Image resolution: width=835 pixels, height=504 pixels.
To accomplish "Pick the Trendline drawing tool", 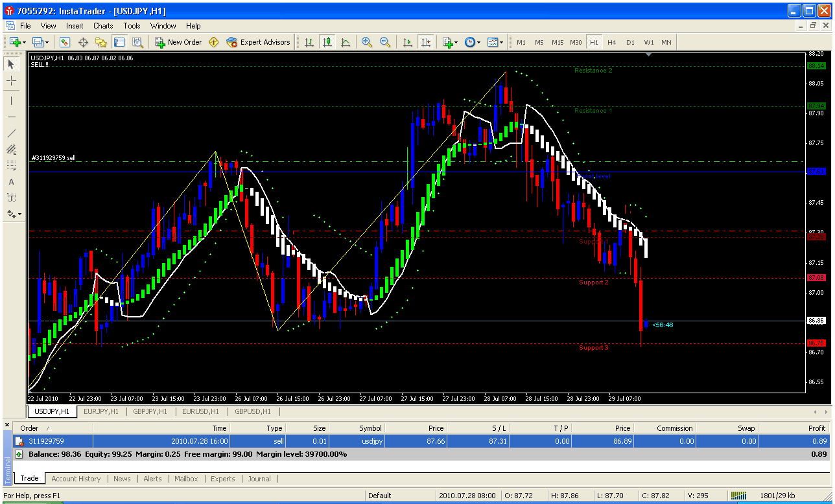I will point(11,133).
